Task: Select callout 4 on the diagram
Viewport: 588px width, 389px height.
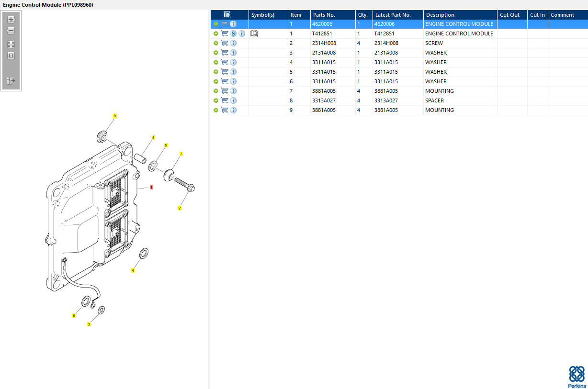Action: (133, 270)
